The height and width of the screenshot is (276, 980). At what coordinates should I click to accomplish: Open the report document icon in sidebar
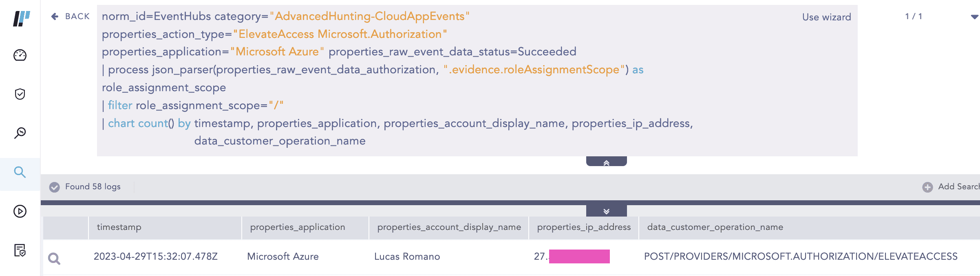[20, 250]
